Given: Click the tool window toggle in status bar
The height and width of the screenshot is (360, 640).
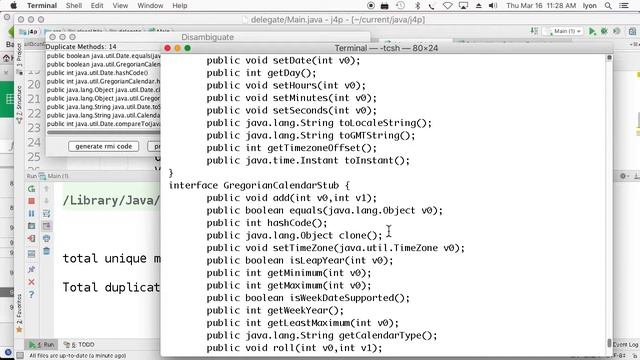Looking at the screenshot, I should (x=20, y=356).
